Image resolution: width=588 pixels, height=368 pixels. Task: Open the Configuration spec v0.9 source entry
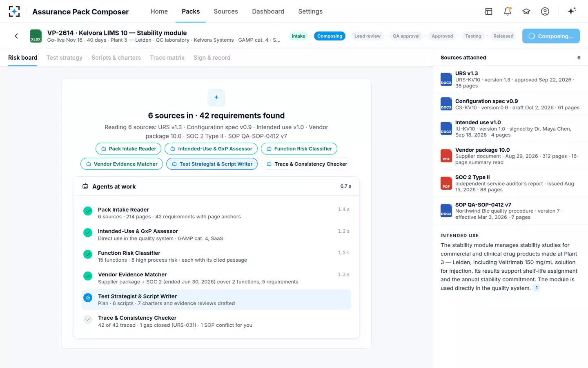tap(510, 104)
